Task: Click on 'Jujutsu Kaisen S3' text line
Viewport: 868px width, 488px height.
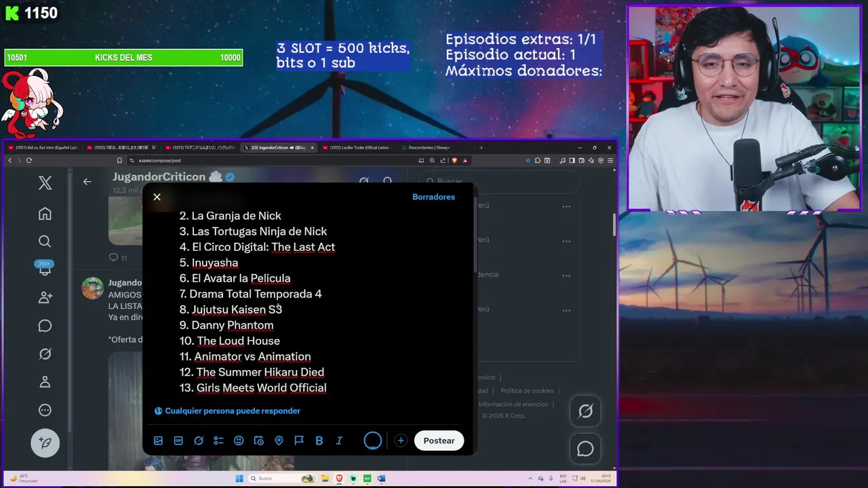Action: click(x=231, y=310)
